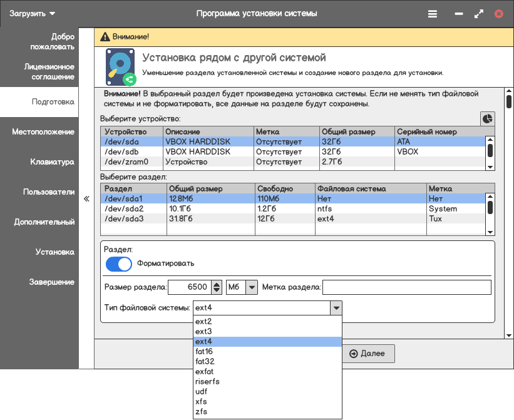
Task: Open the Мб size unit dropdown
Action: [x=242, y=287]
